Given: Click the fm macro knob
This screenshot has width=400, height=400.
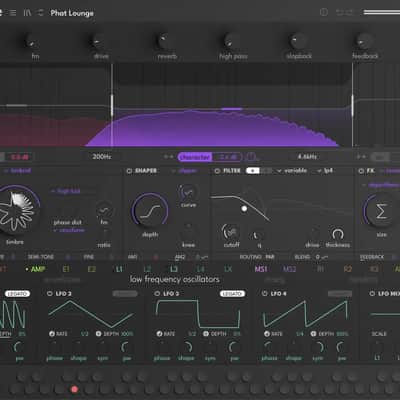Looking at the screenshot, I should (x=31, y=42).
